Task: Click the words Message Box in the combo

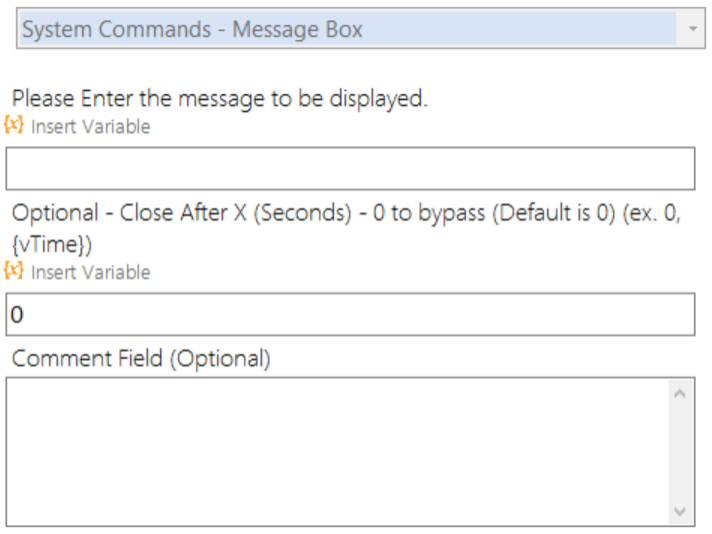Action: (x=297, y=30)
